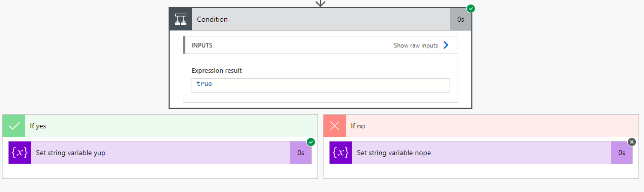
Task: Collapse the Condition card header
Action: coord(320,19)
